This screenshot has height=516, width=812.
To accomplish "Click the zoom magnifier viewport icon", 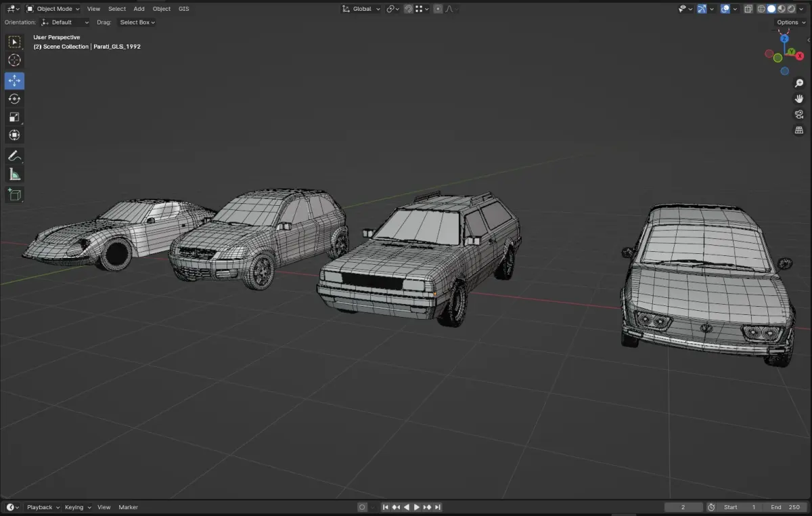I will pyautogui.click(x=799, y=83).
